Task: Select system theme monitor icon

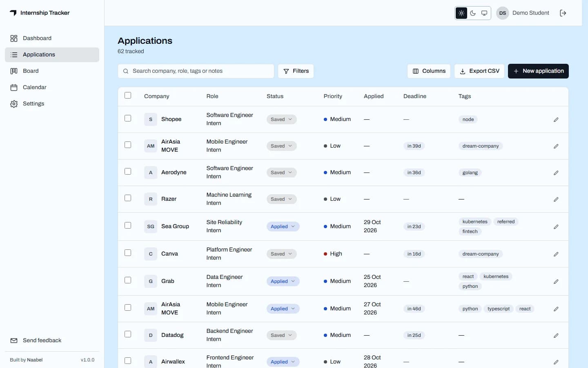Action: 484,13
